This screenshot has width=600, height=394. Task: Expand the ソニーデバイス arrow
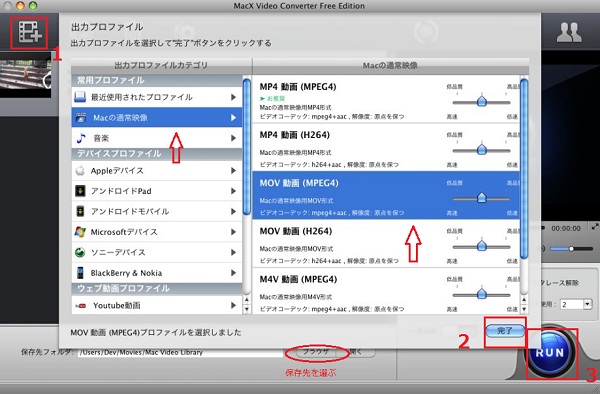pyautogui.click(x=233, y=252)
